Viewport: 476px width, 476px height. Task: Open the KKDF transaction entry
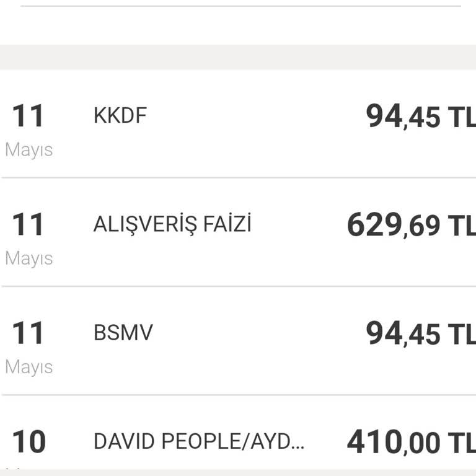point(120,116)
